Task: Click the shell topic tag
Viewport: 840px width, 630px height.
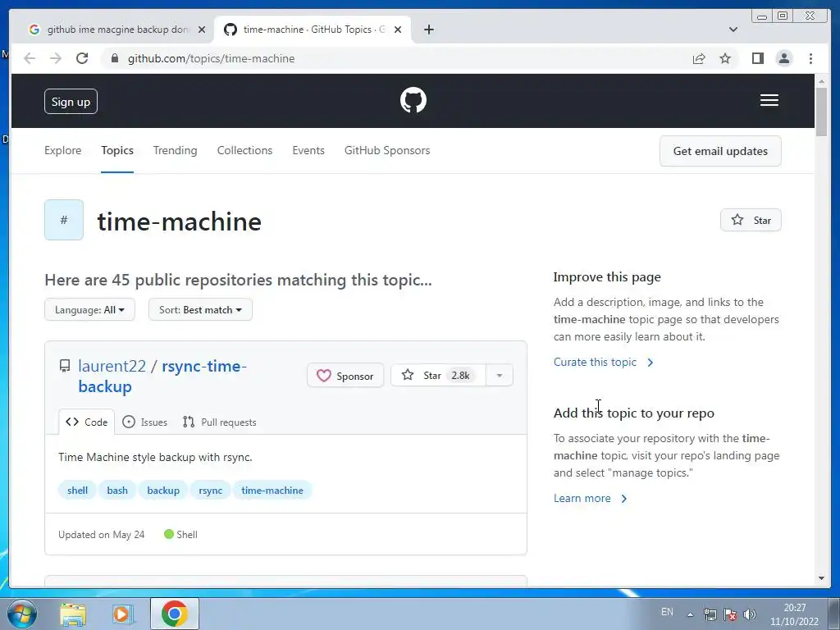Action: [77, 491]
